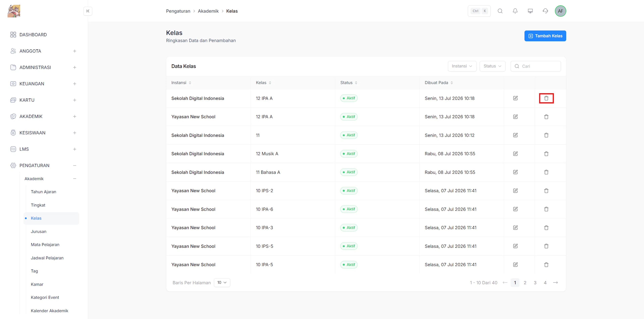Delete the 12 Musik A row
644x319 pixels.
546,154
